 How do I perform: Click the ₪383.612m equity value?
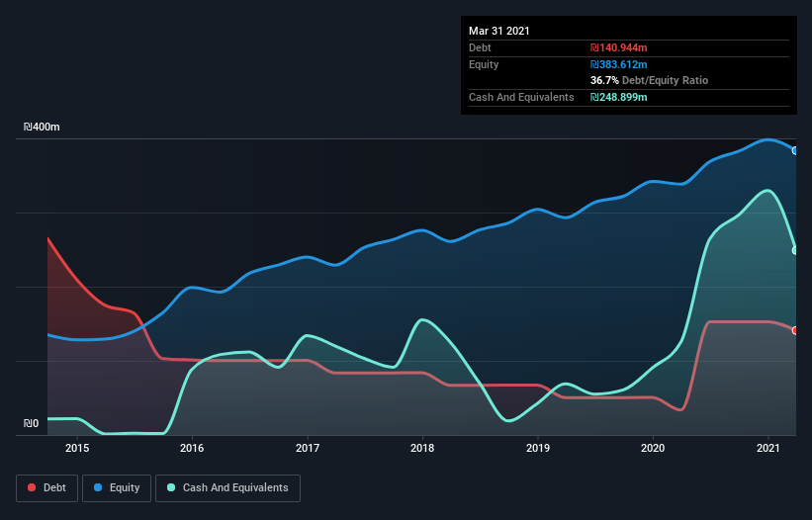pyautogui.click(x=619, y=64)
